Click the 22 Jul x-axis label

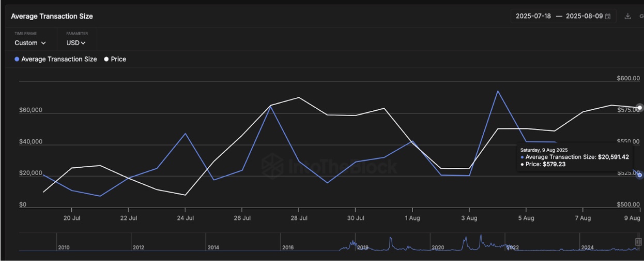[128, 218]
